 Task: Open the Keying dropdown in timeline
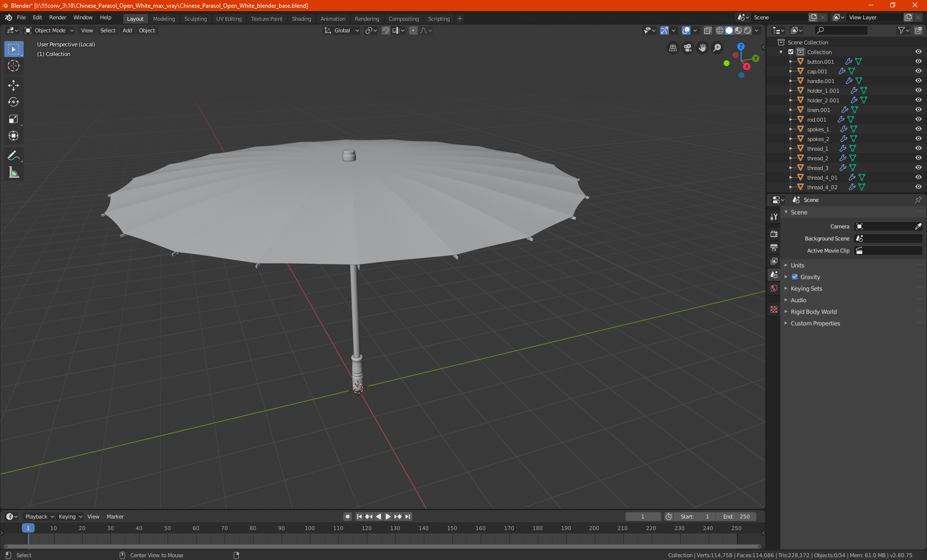(70, 517)
